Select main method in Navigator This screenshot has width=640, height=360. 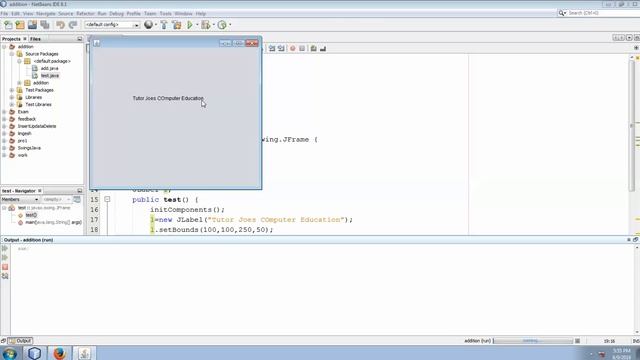[x=53, y=222]
